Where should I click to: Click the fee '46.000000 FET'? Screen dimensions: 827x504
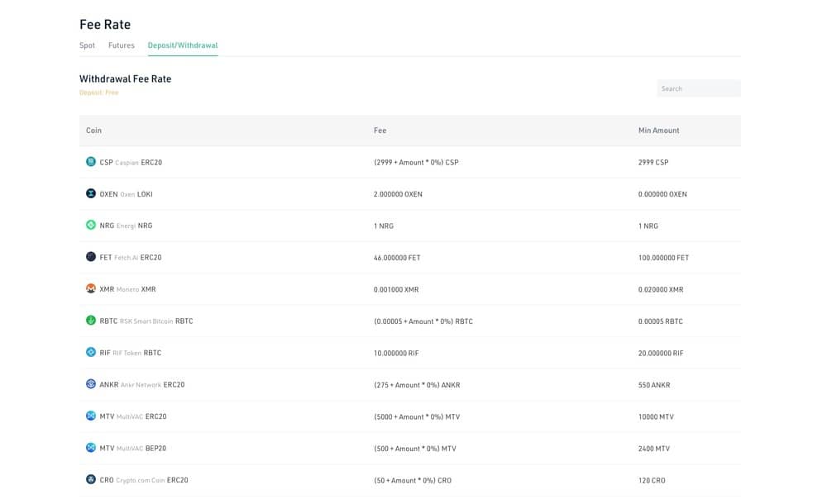(x=397, y=258)
